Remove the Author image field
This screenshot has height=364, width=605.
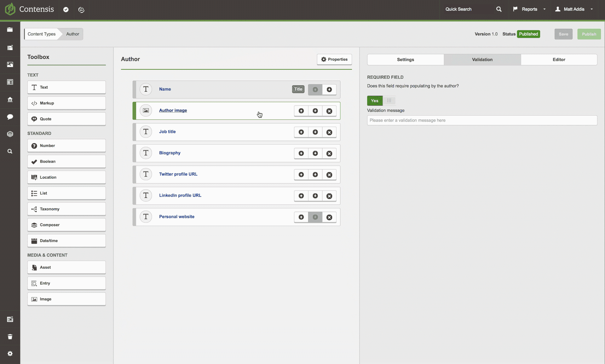[329, 111]
